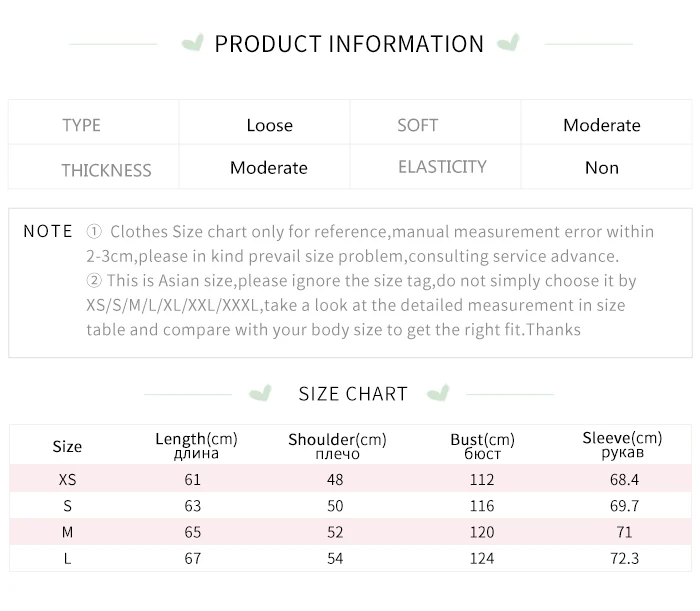
Task: Click the Shoulder(cm) column header
Action: pos(336,446)
